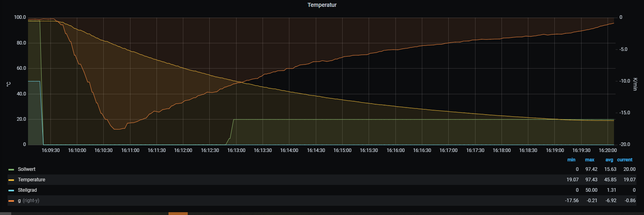The image size is (644, 215).
Task: Click the yellow Temperature color line icon
Action: [x=11, y=180]
